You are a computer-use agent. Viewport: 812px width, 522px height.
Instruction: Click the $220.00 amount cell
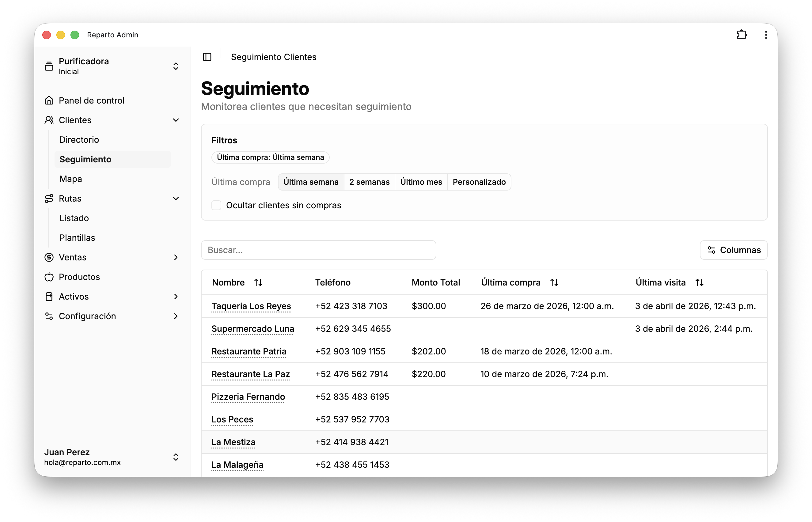[x=429, y=374]
